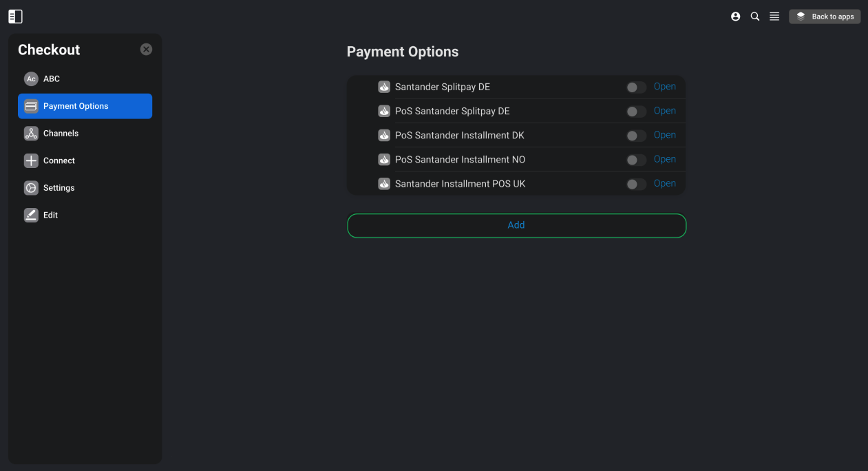Click the search magnifier icon
The image size is (868, 471).
coord(755,17)
